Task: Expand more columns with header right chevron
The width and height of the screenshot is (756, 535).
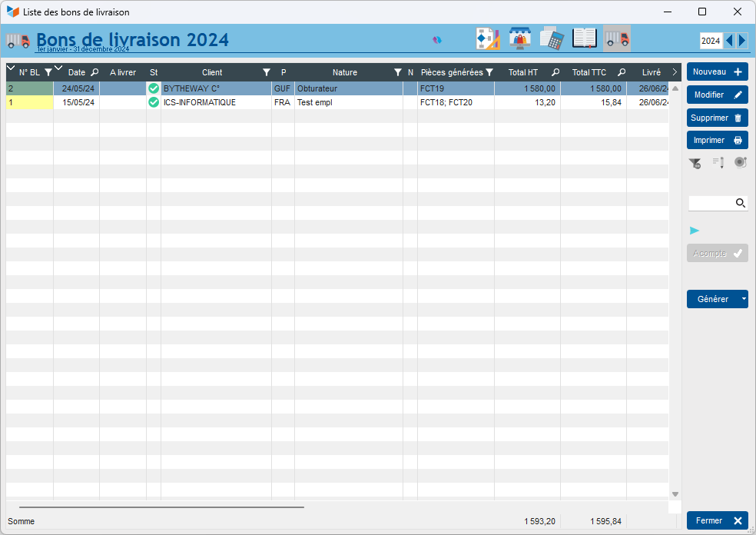Action: pyautogui.click(x=675, y=72)
